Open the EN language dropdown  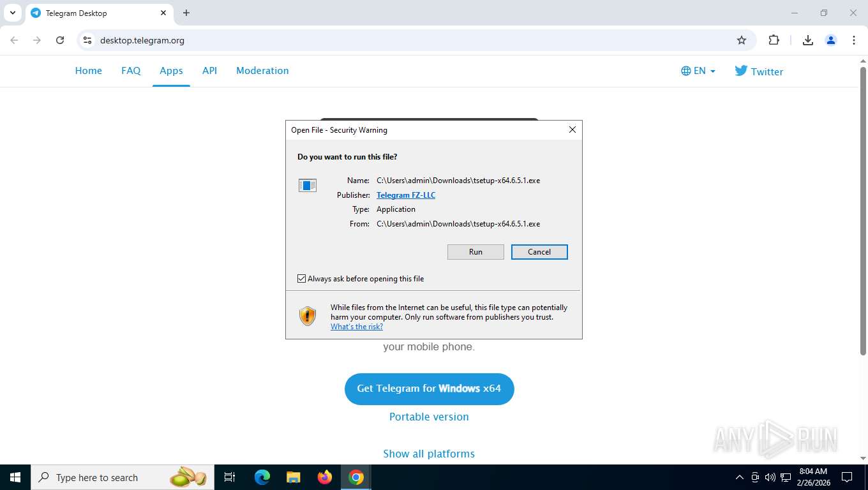[x=698, y=71]
